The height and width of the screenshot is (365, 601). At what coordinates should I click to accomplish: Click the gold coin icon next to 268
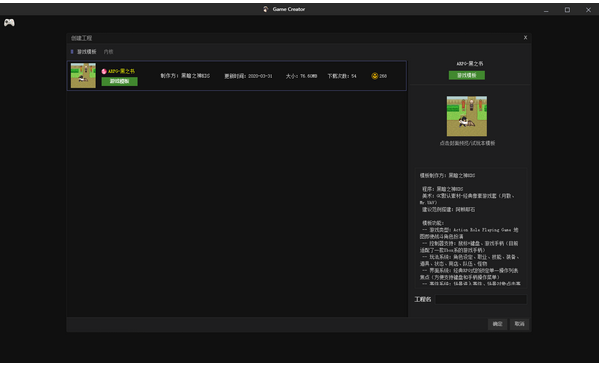(374, 76)
